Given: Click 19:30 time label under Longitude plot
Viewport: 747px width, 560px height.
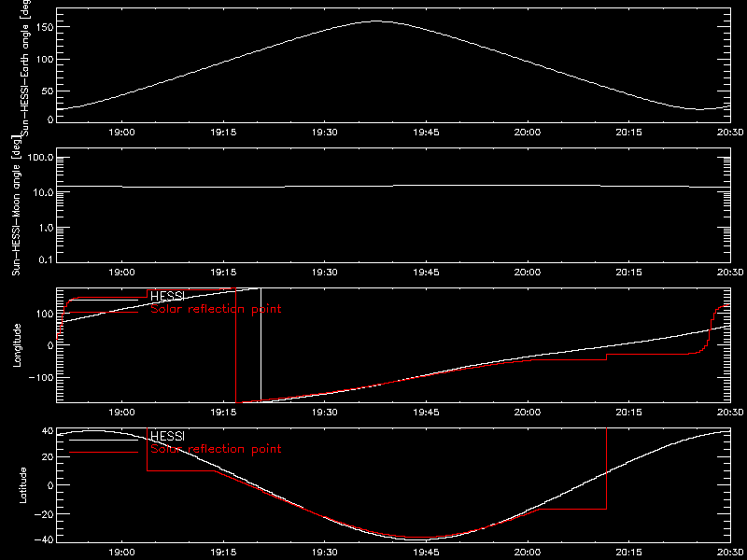Looking at the screenshot, I should point(325,412).
